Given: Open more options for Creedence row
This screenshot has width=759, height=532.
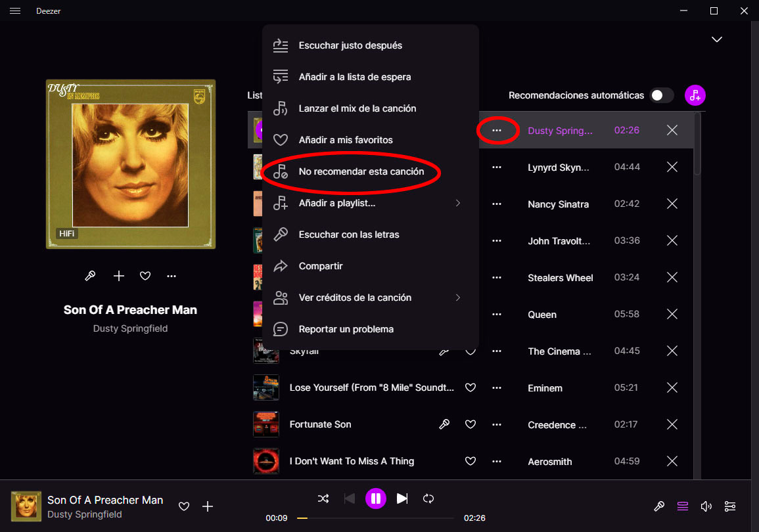Looking at the screenshot, I should click(497, 424).
